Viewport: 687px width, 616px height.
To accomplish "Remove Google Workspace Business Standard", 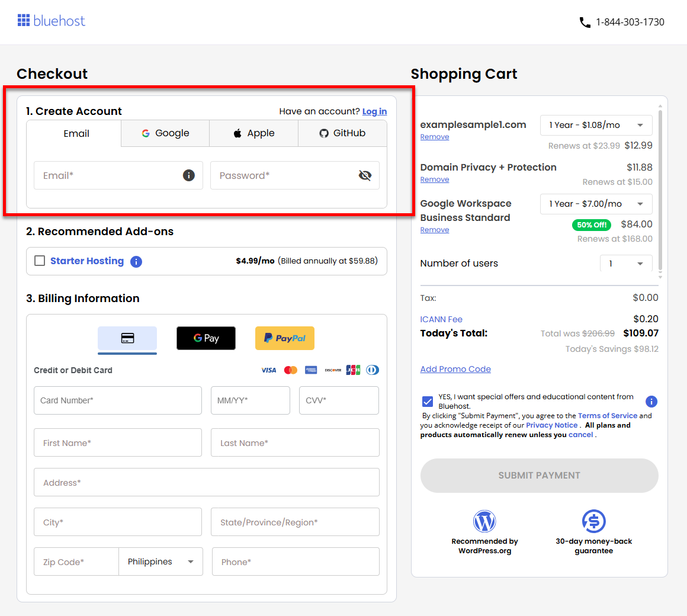I will [x=435, y=230].
